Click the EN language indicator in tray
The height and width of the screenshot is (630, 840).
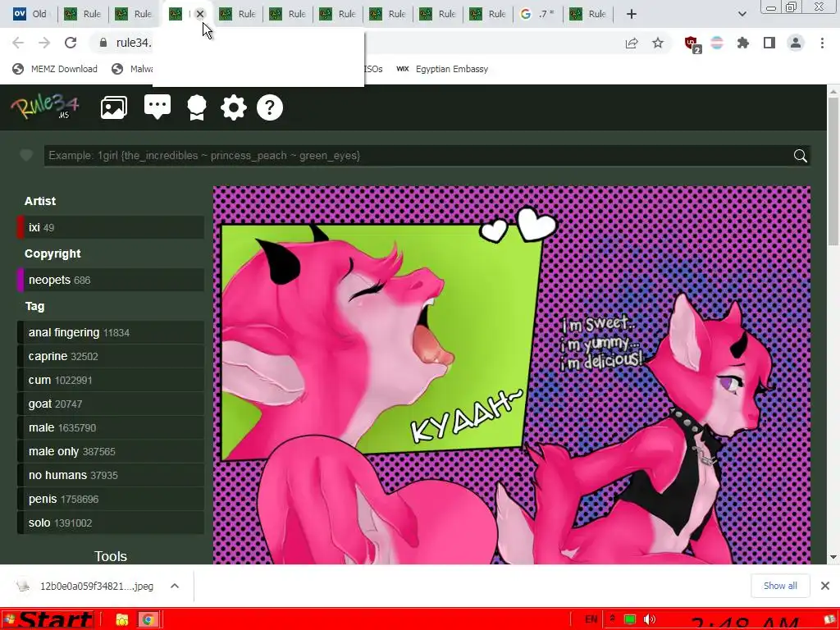tap(591, 620)
